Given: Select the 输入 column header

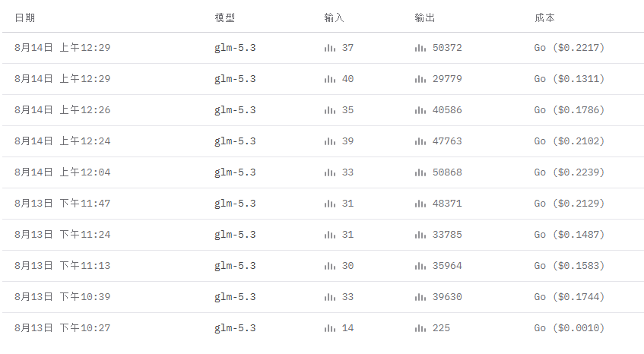Looking at the screenshot, I should [x=334, y=17].
